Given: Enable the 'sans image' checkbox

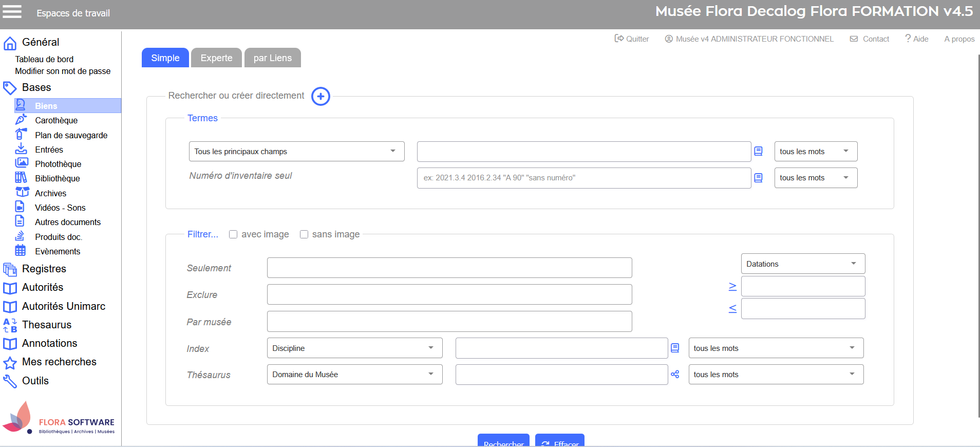Looking at the screenshot, I should click(x=304, y=234).
